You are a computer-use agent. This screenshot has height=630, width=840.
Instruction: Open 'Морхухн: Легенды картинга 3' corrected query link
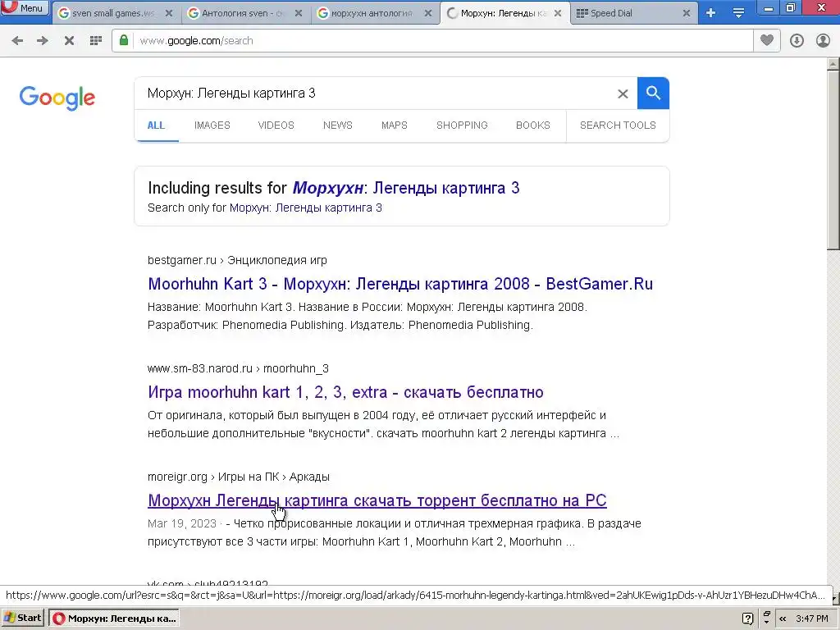[405, 188]
